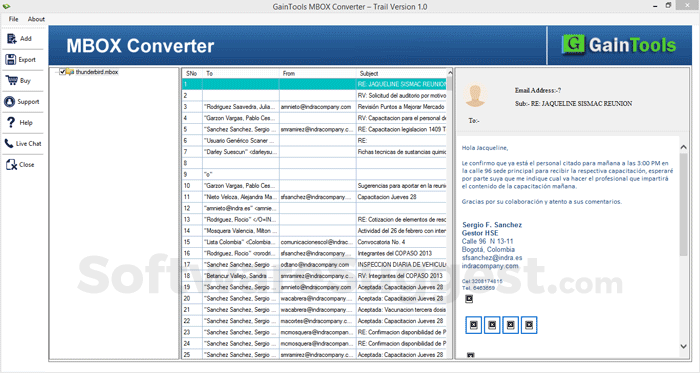Click the Add file icon

click(12, 39)
